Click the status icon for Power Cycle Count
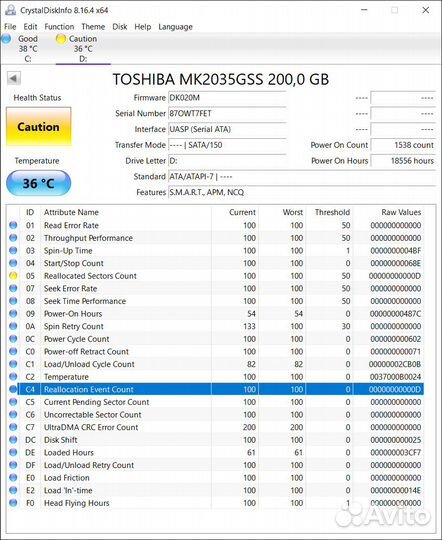This screenshot has height=540, width=442. (x=13, y=339)
